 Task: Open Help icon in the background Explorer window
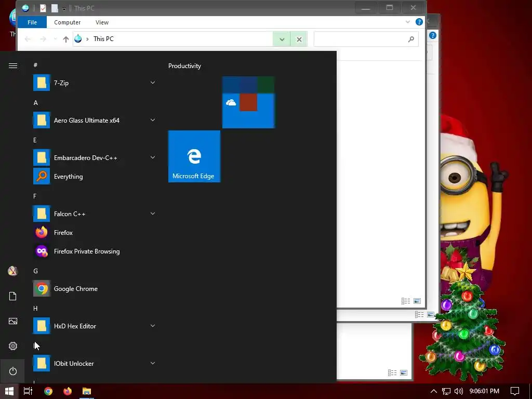[433, 35]
